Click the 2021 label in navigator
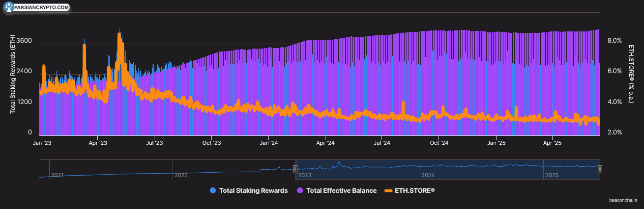 coord(58,175)
